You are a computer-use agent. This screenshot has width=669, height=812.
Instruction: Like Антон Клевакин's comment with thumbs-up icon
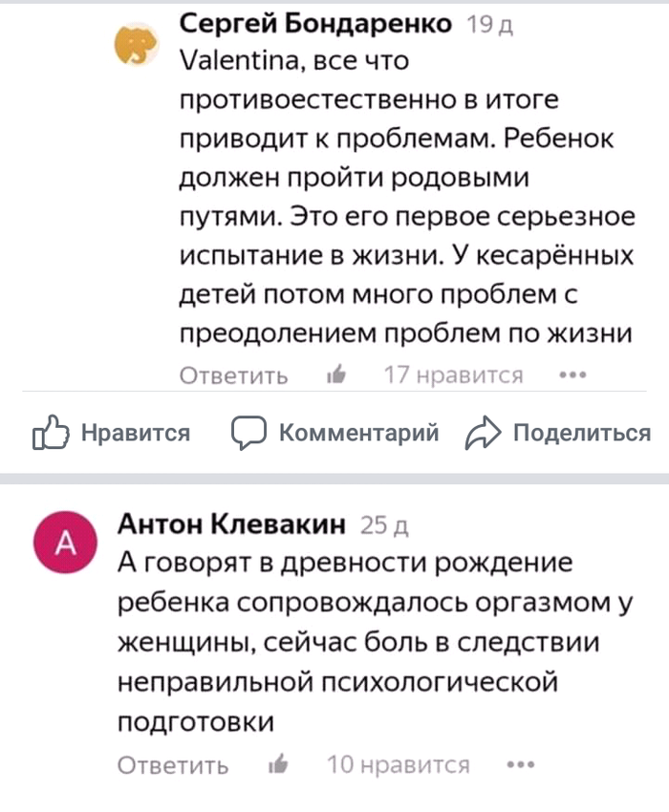pos(279,764)
